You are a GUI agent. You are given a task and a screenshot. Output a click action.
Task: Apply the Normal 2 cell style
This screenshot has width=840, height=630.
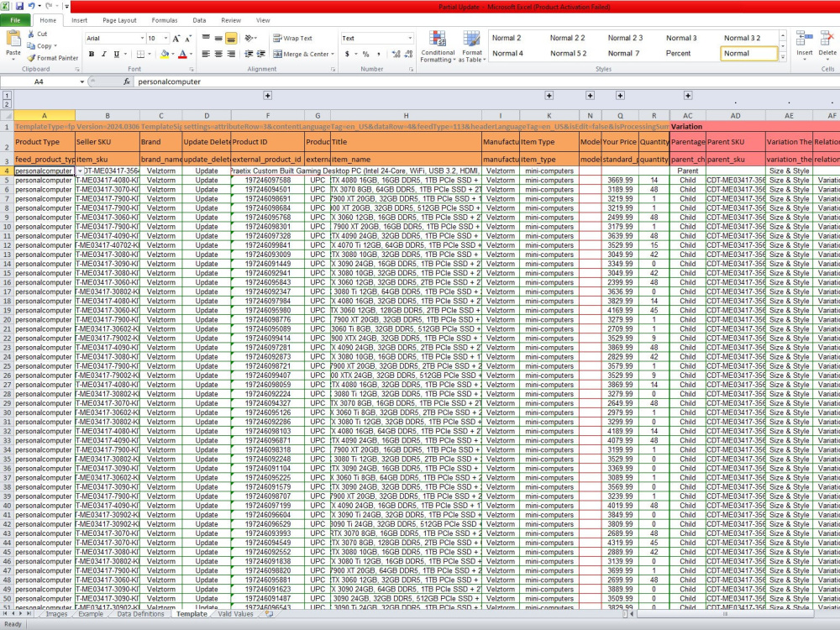(507, 38)
